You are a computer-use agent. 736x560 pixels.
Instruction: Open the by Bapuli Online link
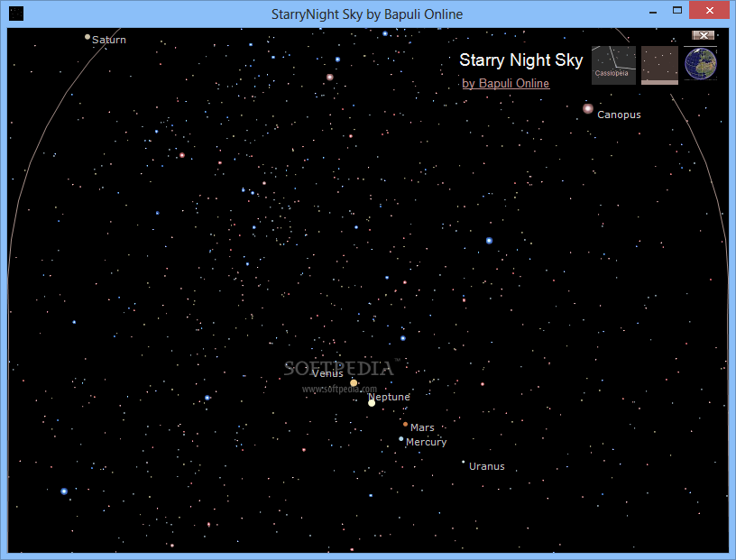tap(505, 83)
